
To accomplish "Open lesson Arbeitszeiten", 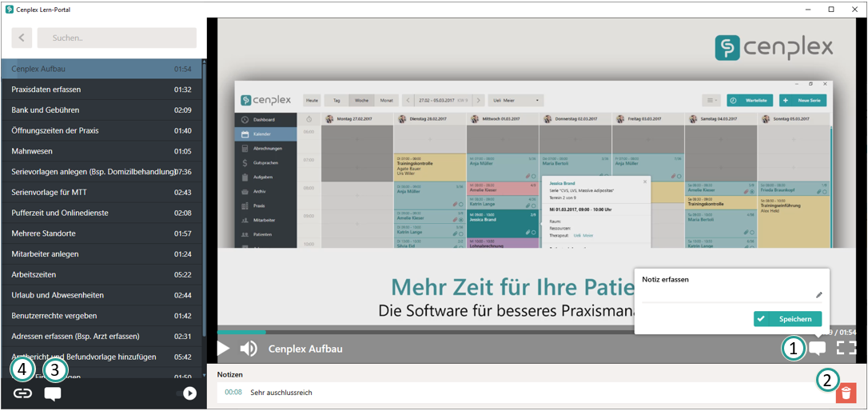I will click(x=102, y=275).
